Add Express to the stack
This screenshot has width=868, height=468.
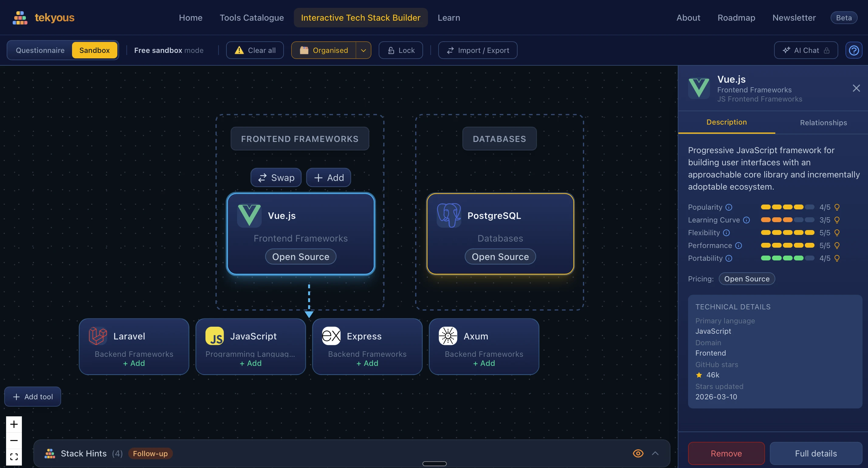[x=367, y=363]
